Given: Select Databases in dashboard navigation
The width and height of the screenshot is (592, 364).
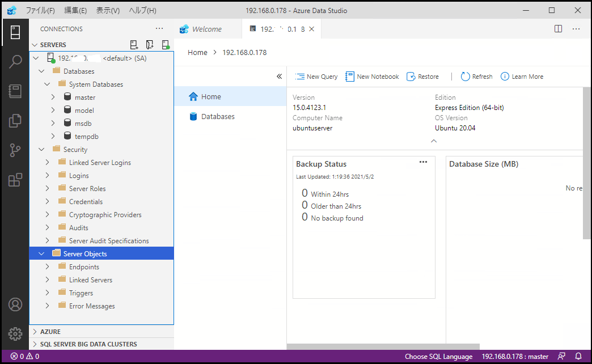Looking at the screenshot, I should click(x=230, y=116).
